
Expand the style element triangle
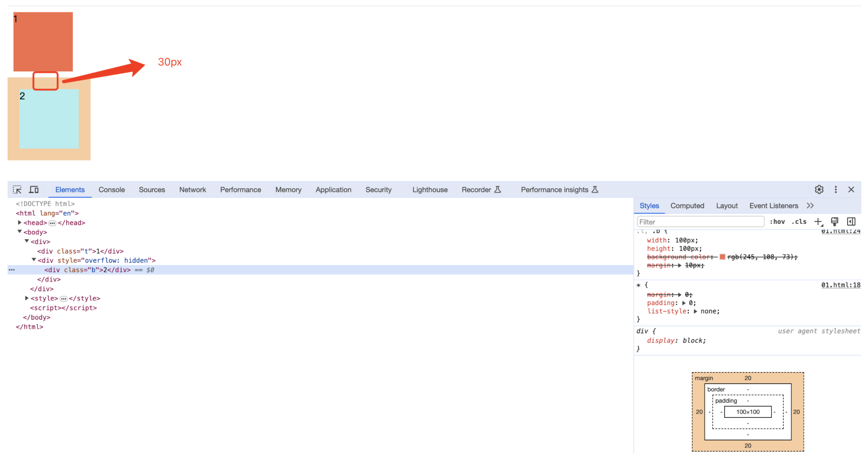point(27,298)
